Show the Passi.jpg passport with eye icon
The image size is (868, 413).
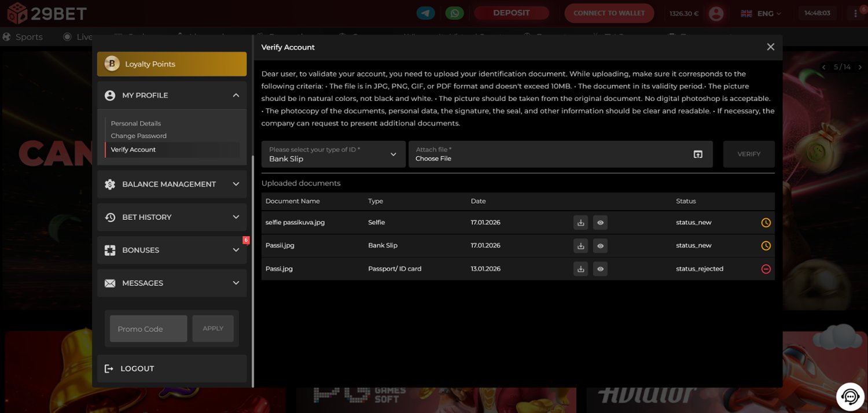pyautogui.click(x=600, y=269)
